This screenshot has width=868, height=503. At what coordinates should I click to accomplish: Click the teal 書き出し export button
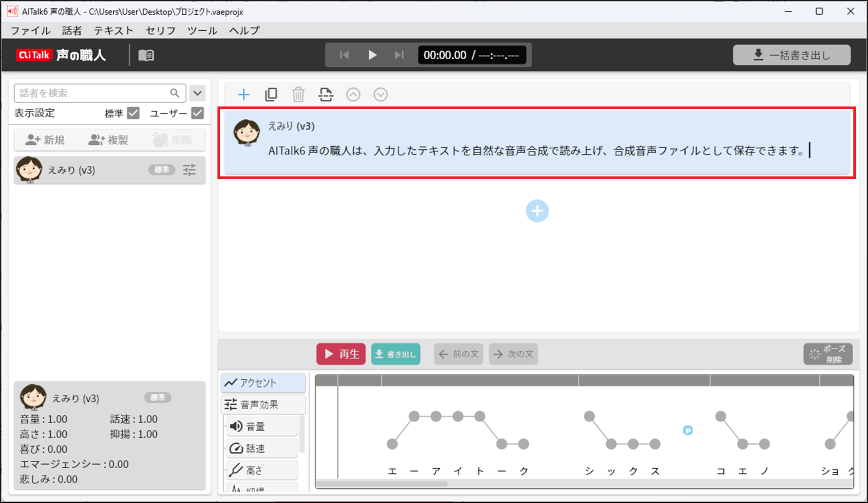396,354
